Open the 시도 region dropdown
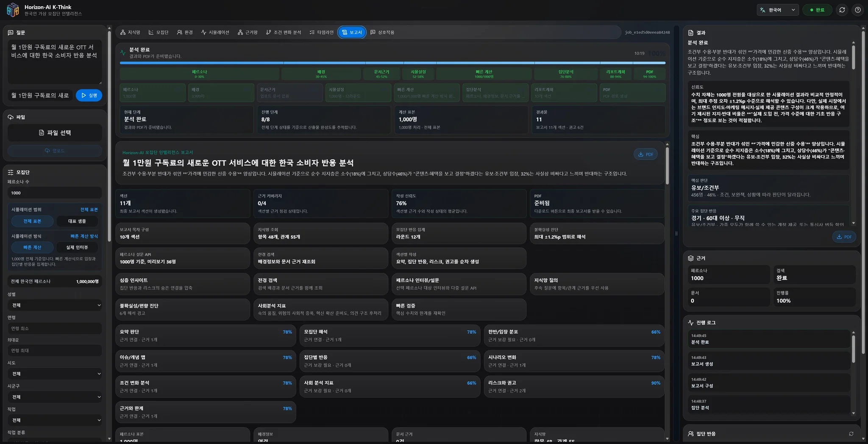Screen dimensions: 868x444 (x=55, y=374)
